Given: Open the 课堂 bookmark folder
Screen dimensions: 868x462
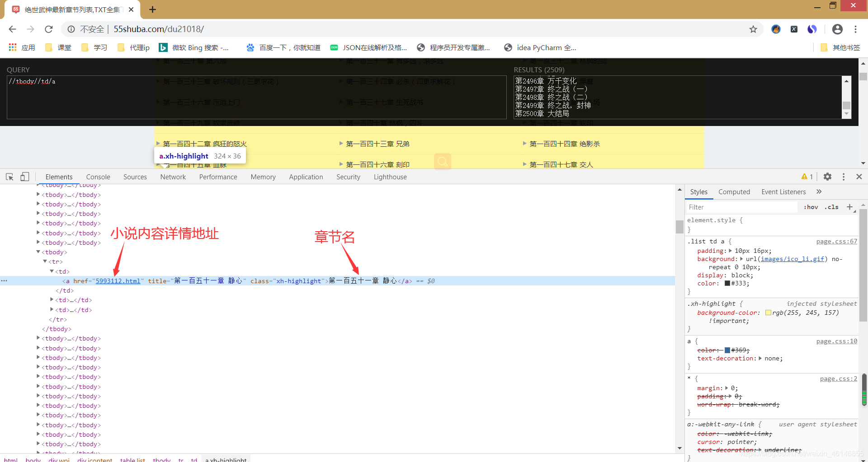Looking at the screenshot, I should pyautogui.click(x=58, y=47).
